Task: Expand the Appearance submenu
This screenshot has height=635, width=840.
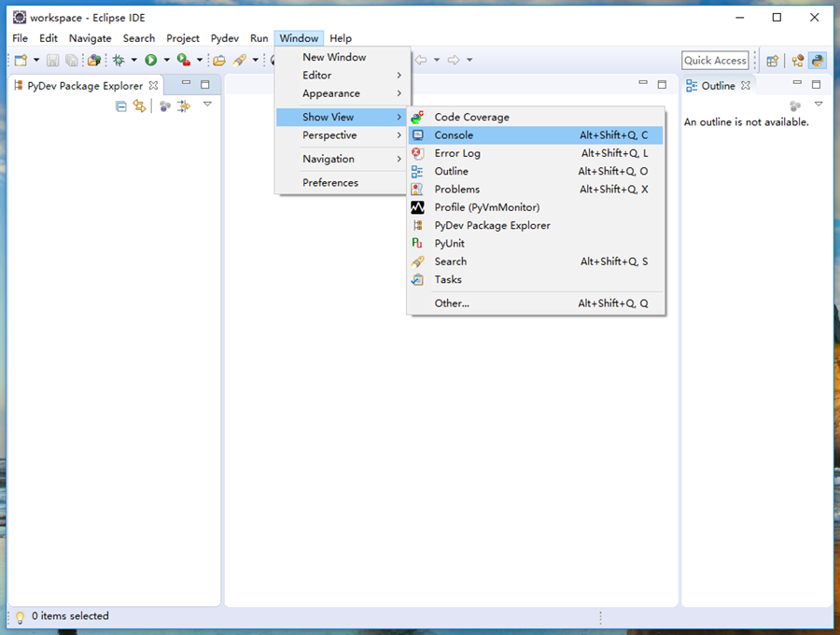Action: (x=343, y=93)
